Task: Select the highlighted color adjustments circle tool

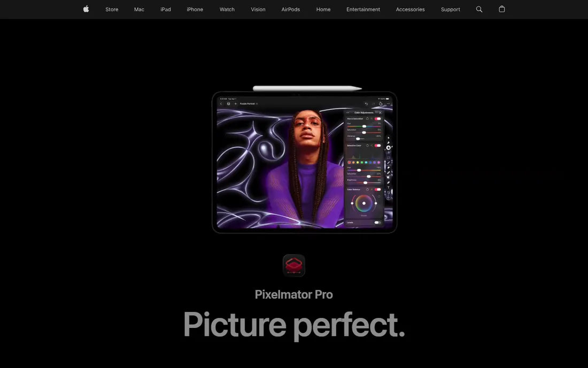Action: coord(389,148)
